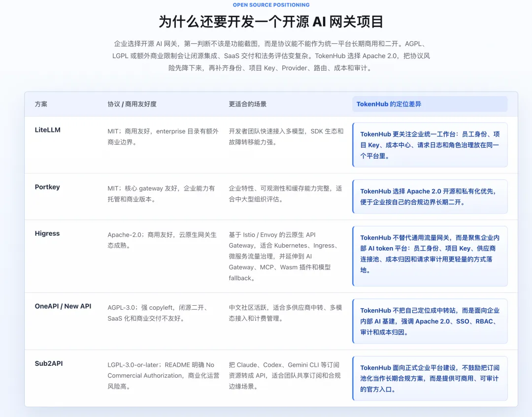Screen dimensions: 532x417
Task: Click Sub2API license cell LGPL-3.0-or-later
Action: pyautogui.click(x=164, y=376)
